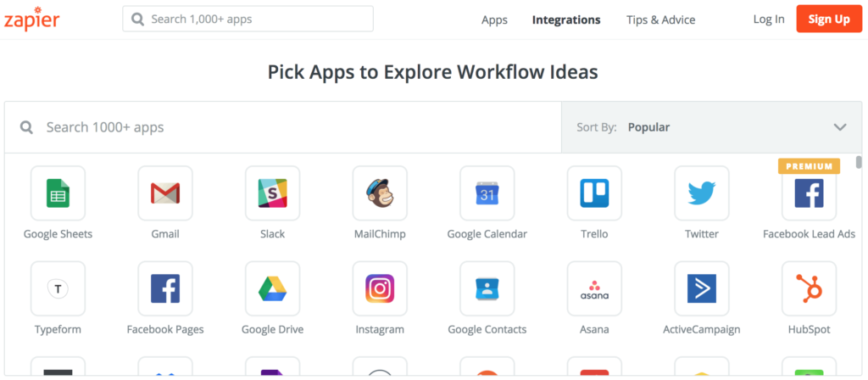Focus the Search 1000+ apps field
The height and width of the screenshot is (380, 868).
[x=283, y=127]
